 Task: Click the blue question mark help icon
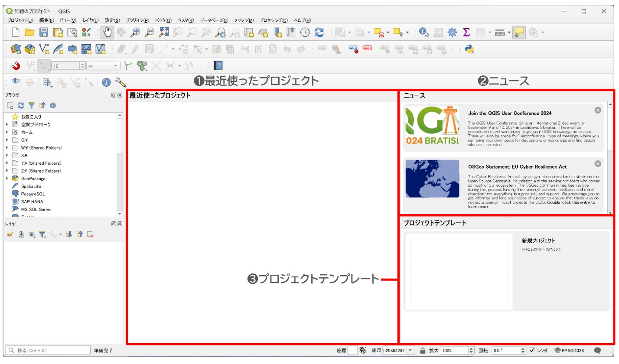pos(219,66)
